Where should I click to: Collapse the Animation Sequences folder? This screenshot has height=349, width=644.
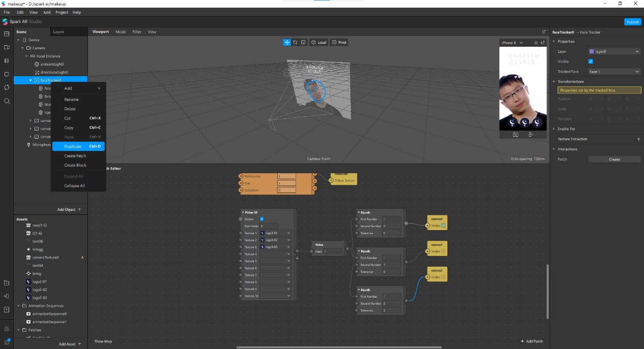click(18, 306)
